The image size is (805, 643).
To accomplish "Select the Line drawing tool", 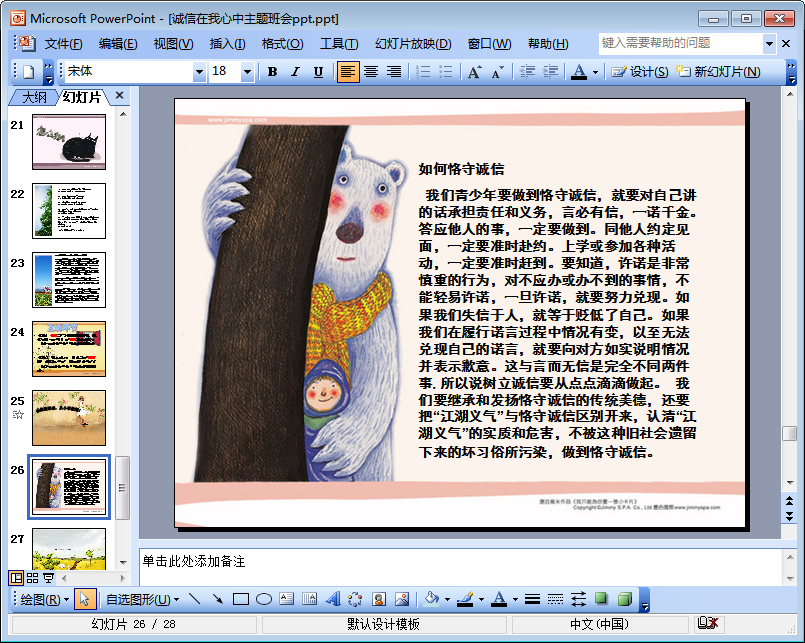I will [194, 599].
